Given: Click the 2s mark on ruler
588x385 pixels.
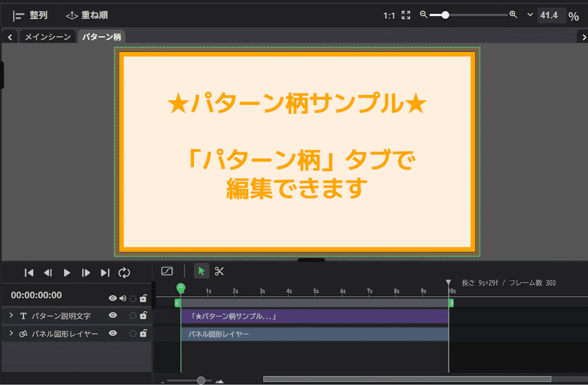Looking at the screenshot, I should coord(235,291).
